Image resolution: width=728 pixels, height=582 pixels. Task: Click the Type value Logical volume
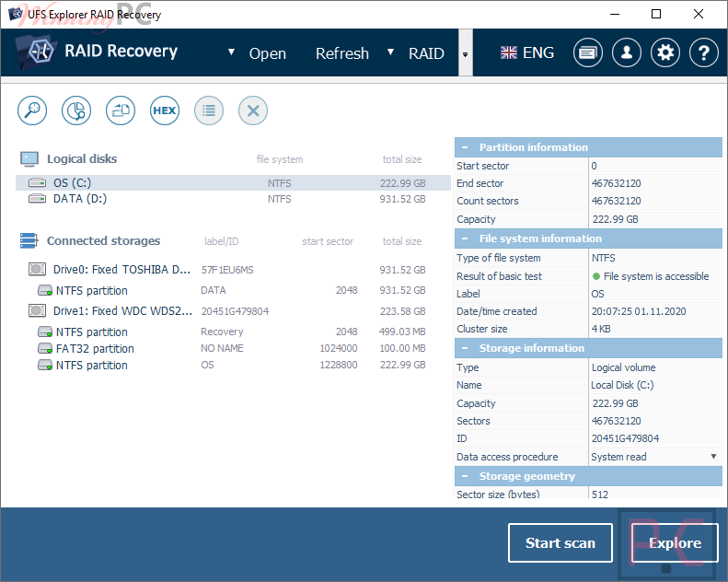pyautogui.click(x=623, y=367)
